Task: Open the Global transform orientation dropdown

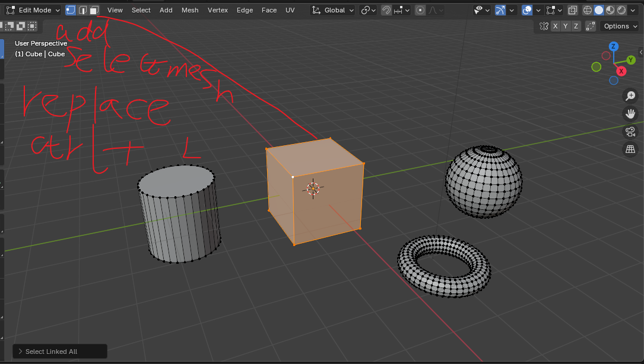Action: pos(332,10)
